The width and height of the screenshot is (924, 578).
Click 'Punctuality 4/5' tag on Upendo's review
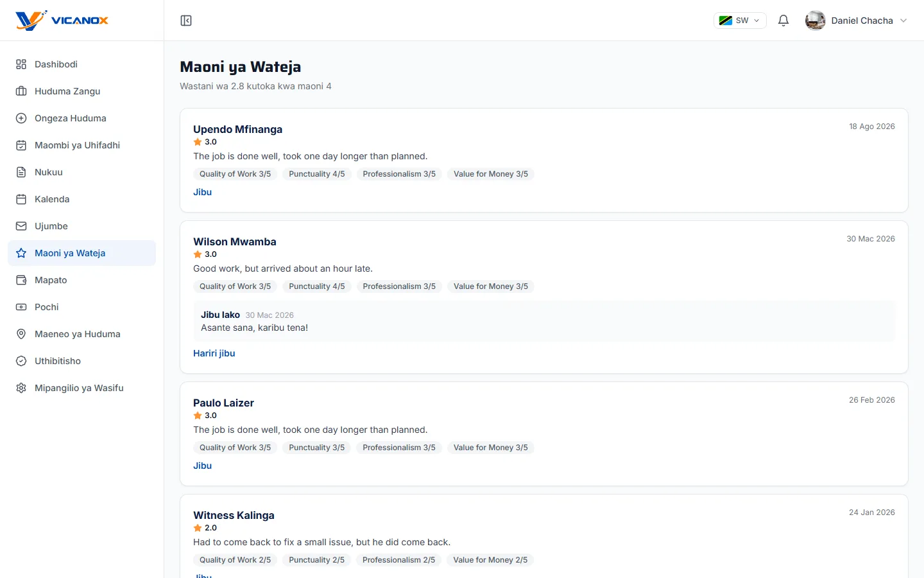tap(317, 174)
